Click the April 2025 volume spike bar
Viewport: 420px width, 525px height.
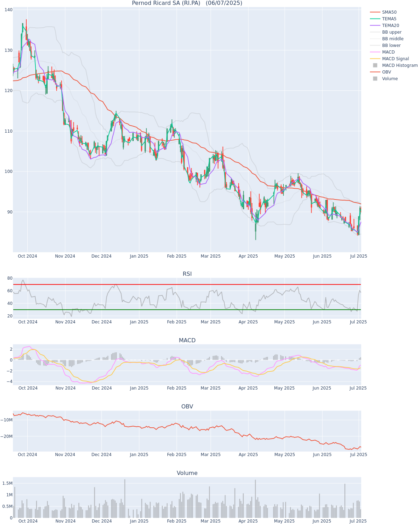(255, 499)
